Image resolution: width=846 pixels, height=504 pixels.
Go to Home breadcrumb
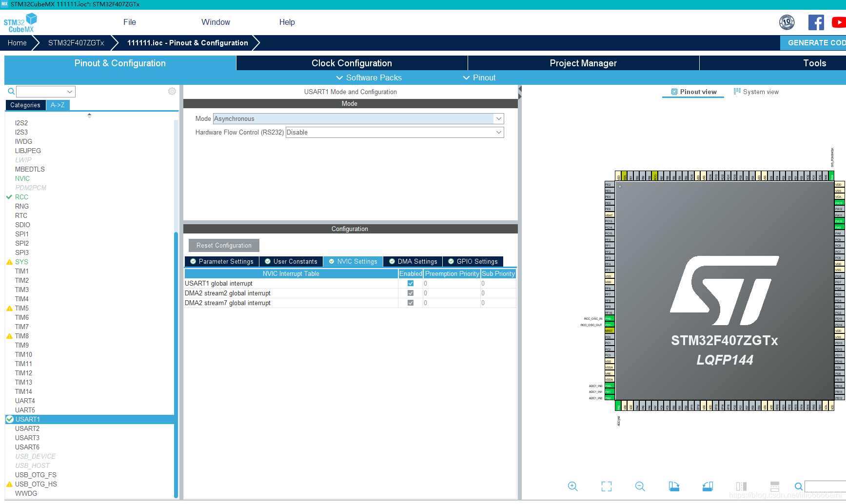17,43
